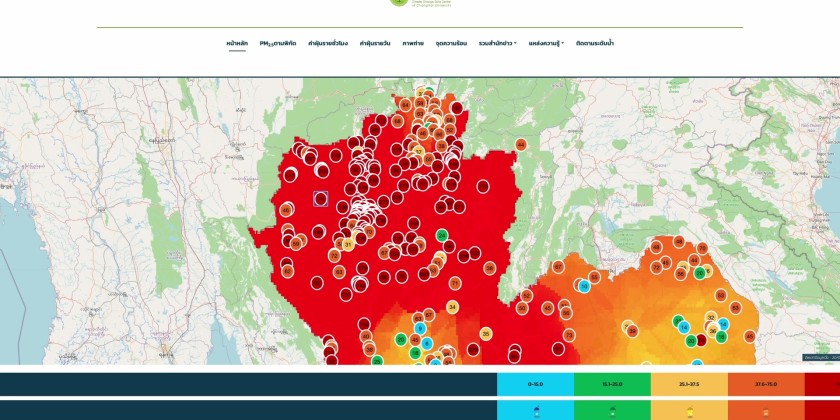Click the green station marker labeled 25
This screenshot has height=420, width=840.
pyautogui.click(x=442, y=235)
